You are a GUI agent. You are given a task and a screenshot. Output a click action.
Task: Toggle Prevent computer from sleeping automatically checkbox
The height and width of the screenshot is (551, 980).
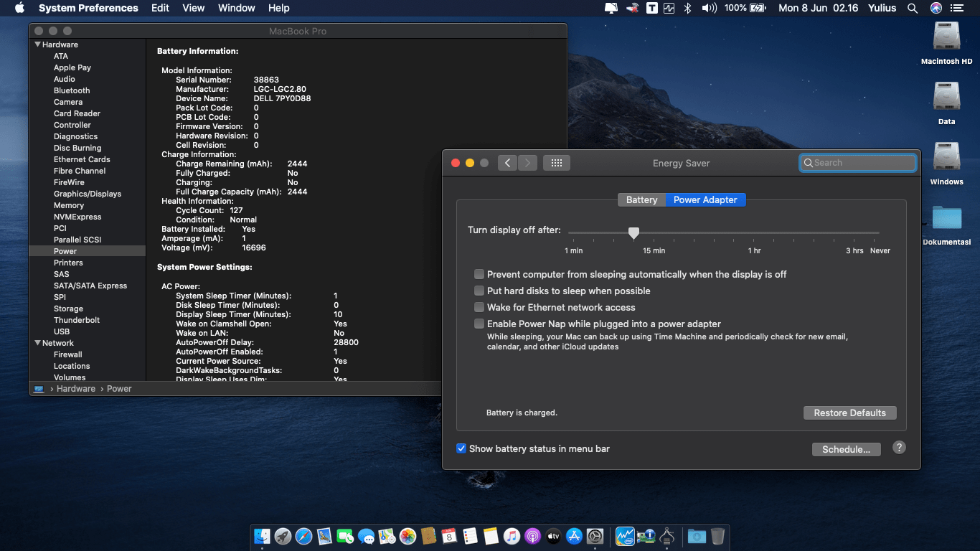pyautogui.click(x=479, y=274)
